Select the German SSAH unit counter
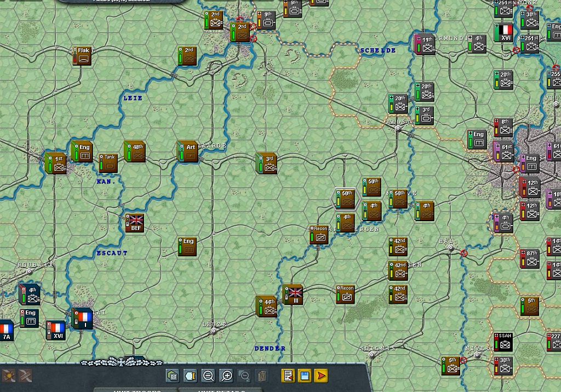 pos(503,342)
